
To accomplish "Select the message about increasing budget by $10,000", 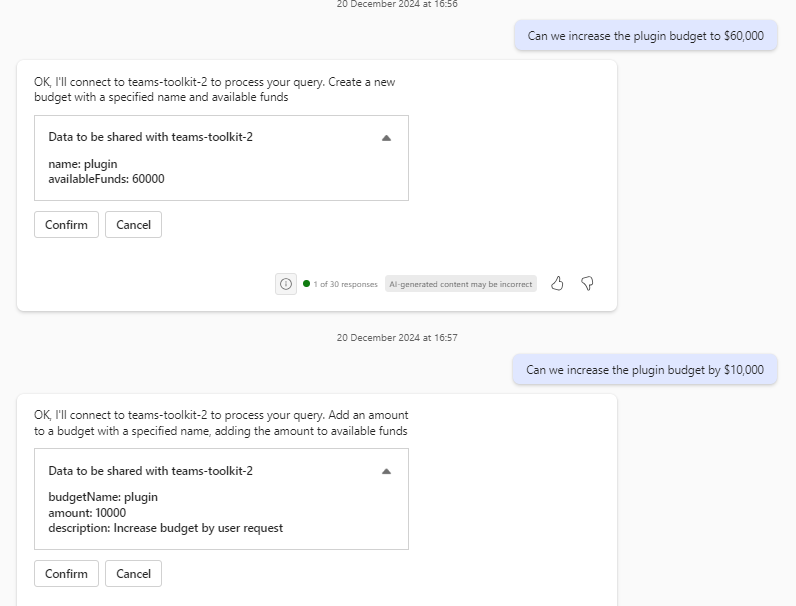I will tap(645, 369).
